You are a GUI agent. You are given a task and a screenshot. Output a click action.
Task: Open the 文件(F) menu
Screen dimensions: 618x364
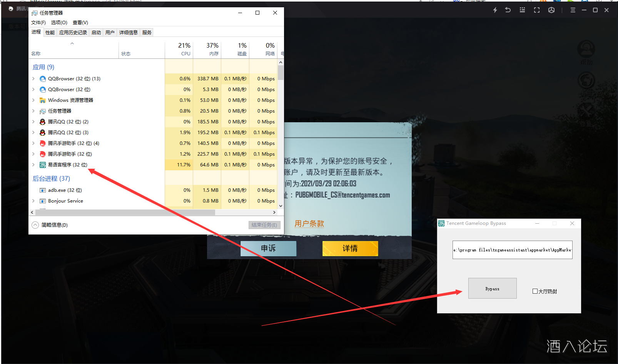[x=38, y=23]
